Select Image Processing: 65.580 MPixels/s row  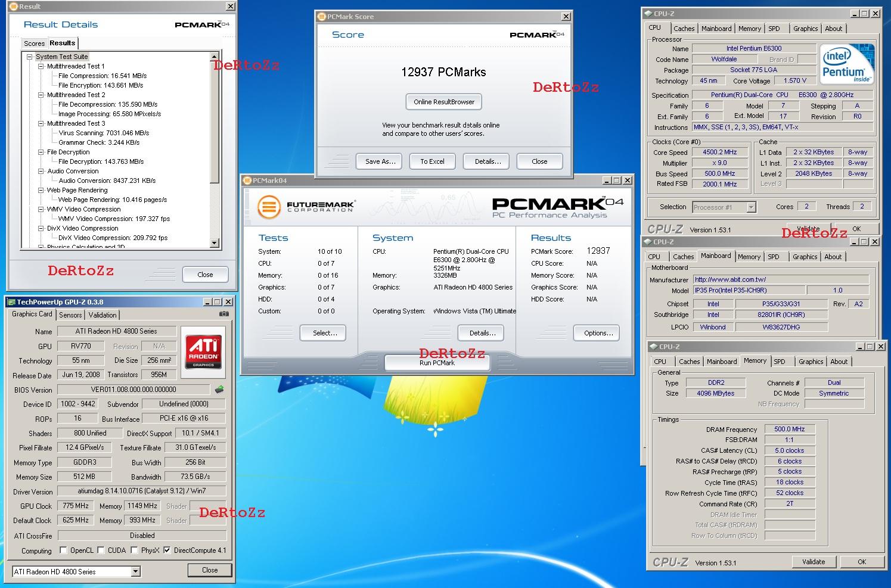110,114
